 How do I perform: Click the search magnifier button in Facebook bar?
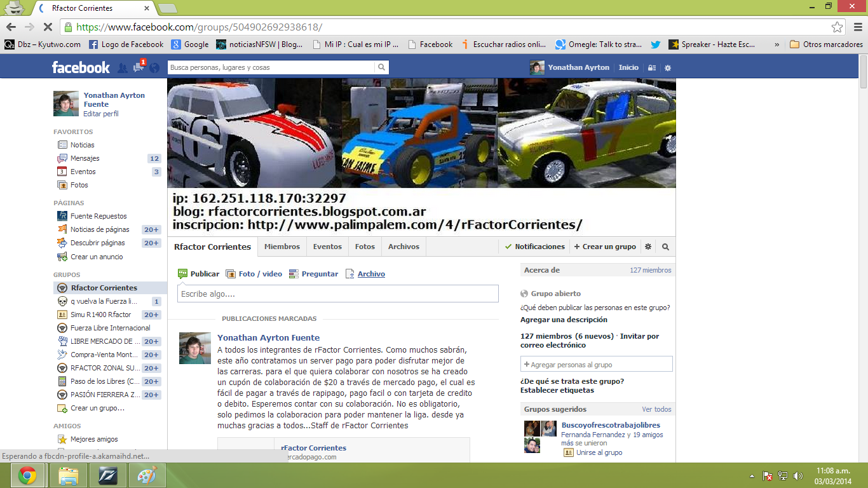pyautogui.click(x=381, y=67)
